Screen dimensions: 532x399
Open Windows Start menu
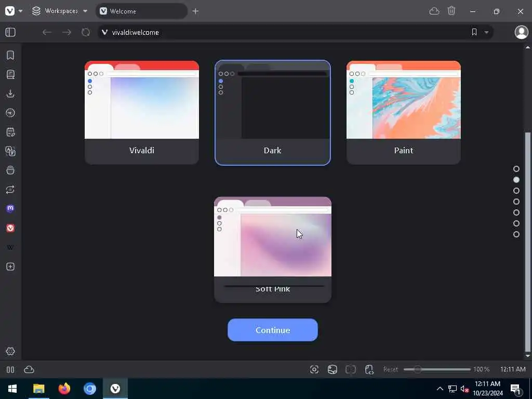click(x=12, y=389)
